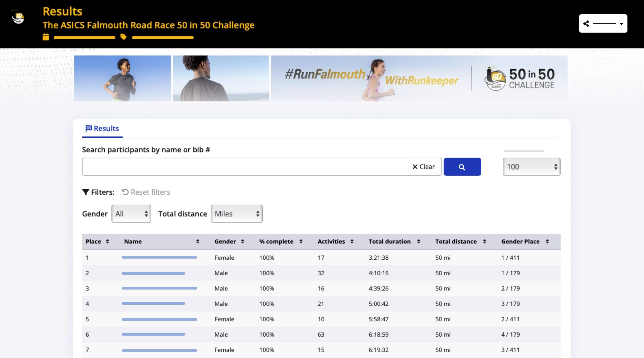
Task: Switch to the Results tab
Action: [102, 128]
